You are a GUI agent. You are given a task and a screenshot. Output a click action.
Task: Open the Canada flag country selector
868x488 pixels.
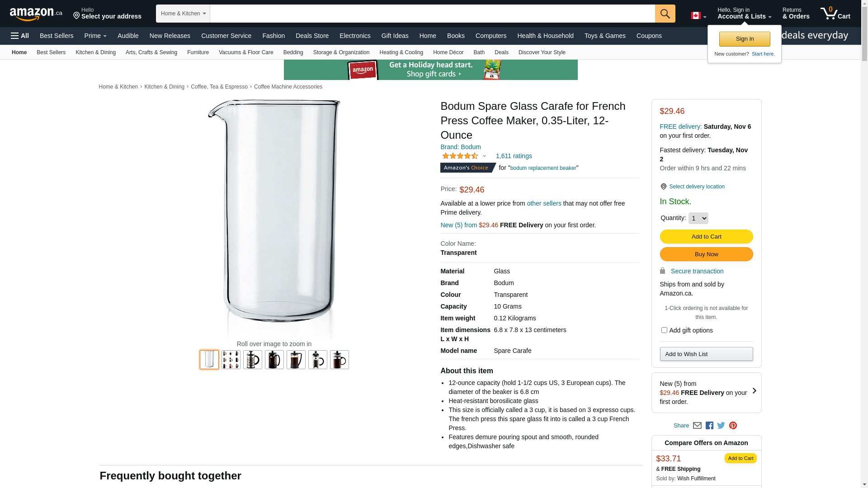coord(698,16)
